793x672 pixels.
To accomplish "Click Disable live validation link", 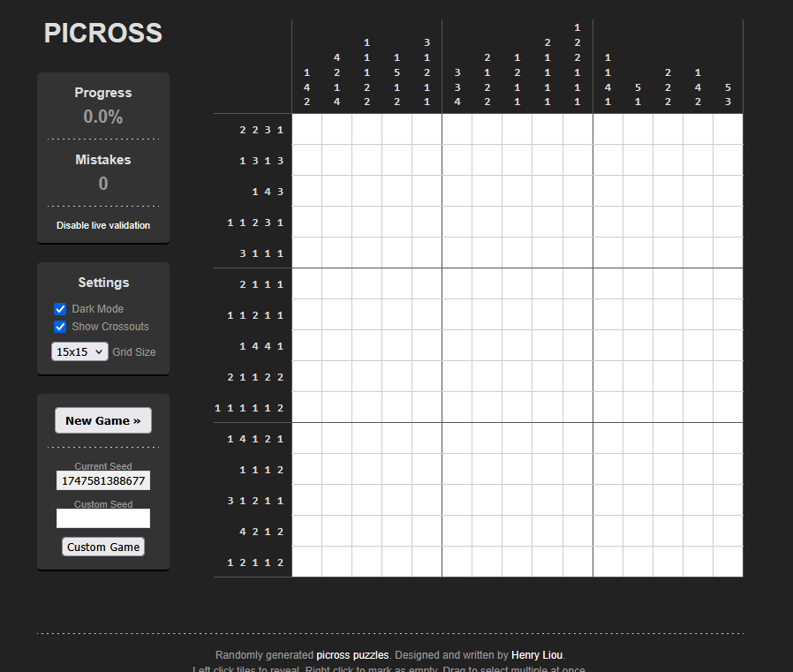I will pyautogui.click(x=103, y=225).
